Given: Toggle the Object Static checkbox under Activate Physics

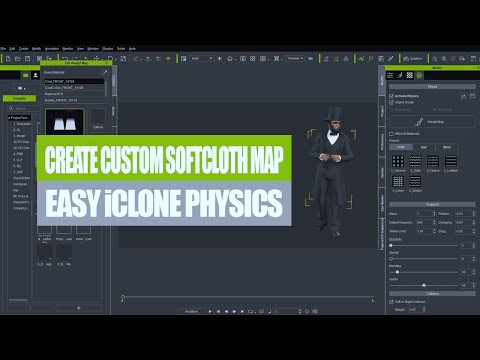Looking at the screenshot, I should pos(391,102).
